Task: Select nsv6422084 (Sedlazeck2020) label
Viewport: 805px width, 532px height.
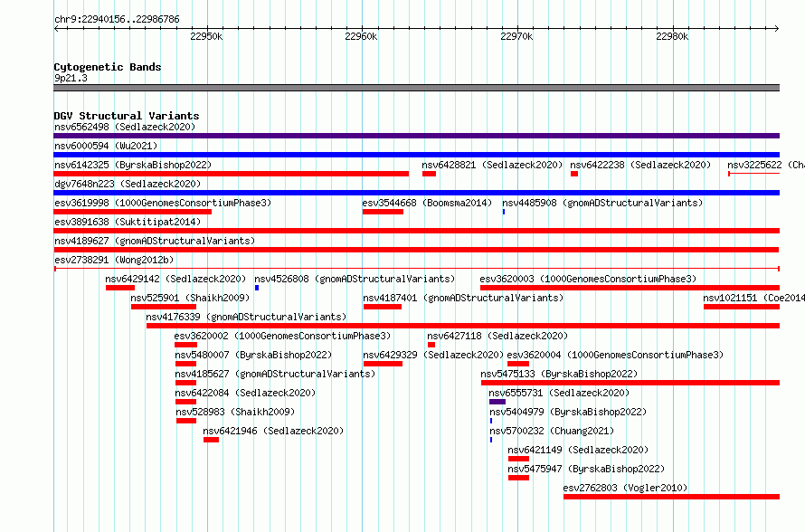Action: (245, 393)
